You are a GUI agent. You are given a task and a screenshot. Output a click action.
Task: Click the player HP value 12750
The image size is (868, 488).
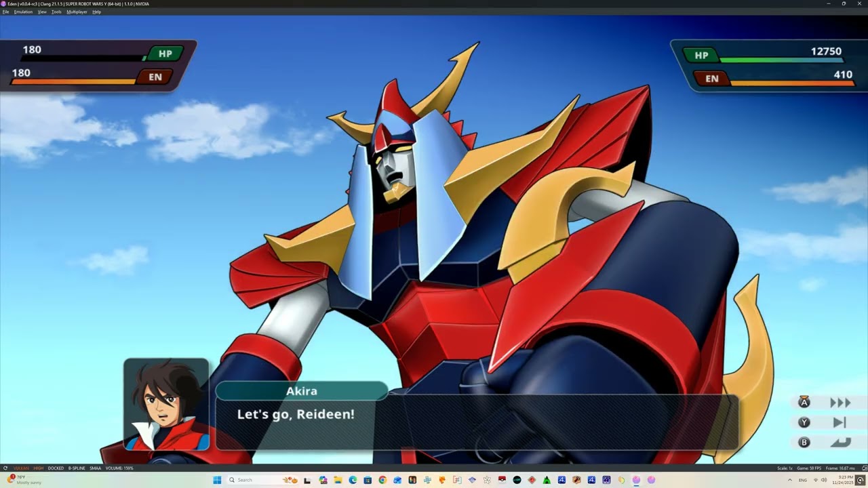tap(826, 52)
